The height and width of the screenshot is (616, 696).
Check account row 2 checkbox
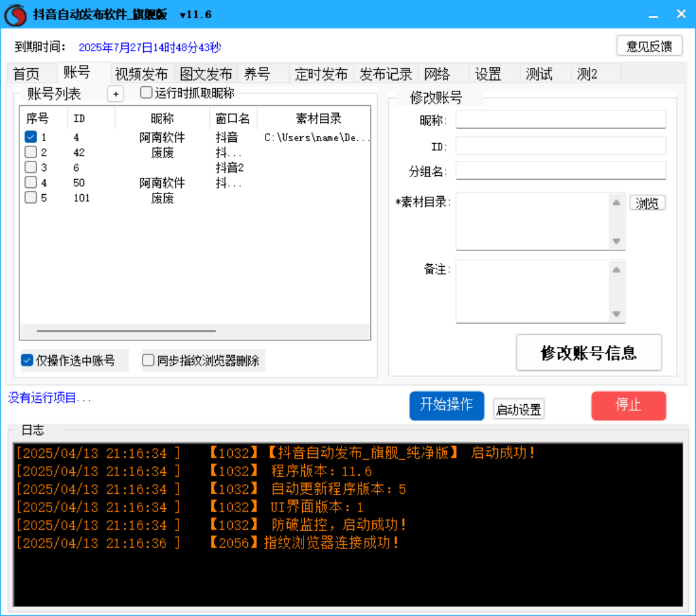pos(31,152)
